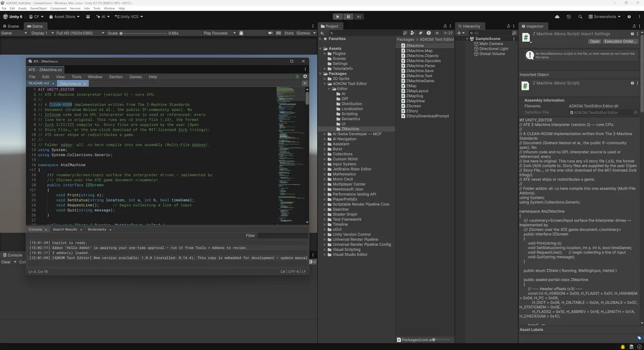644x350 pixels.
Task: Toggle the mute audio speaker icon
Action: coord(270,33)
